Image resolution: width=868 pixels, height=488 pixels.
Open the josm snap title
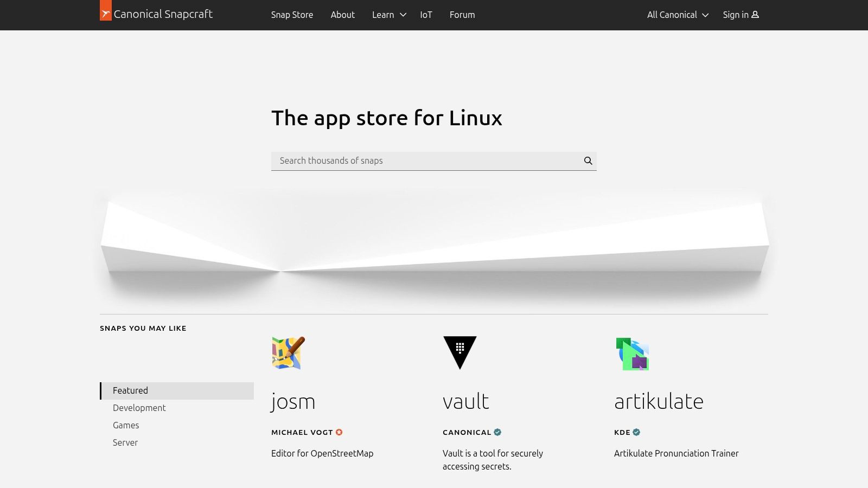[x=293, y=402]
